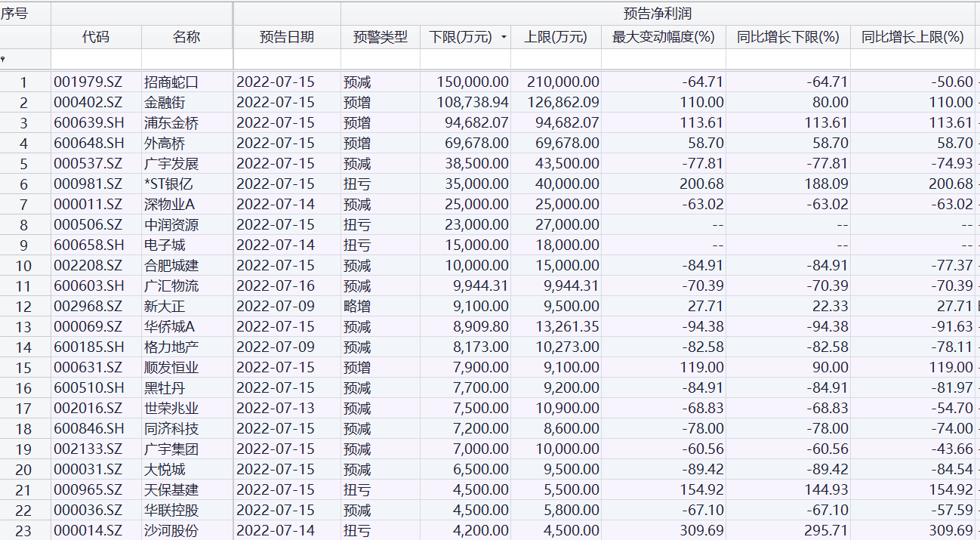This screenshot has width=980, height=540.
Task: Focus the filter box under 同比增长下限(%)
Action: pos(788,59)
